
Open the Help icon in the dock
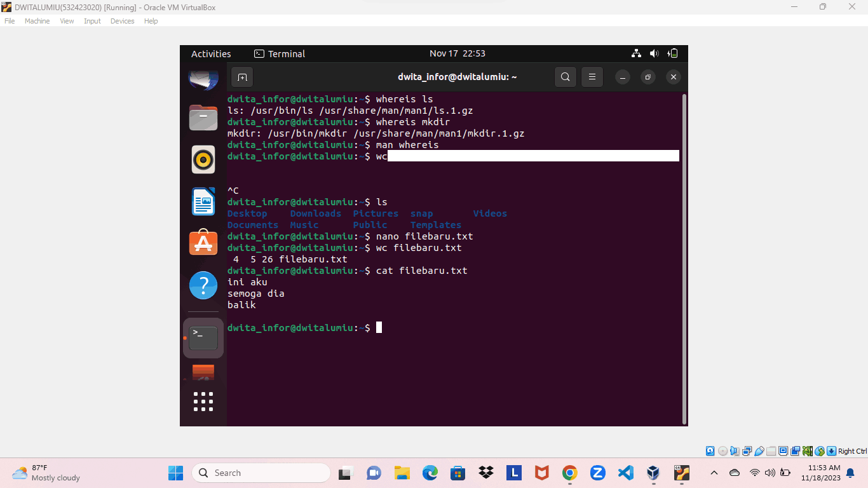[x=203, y=285]
